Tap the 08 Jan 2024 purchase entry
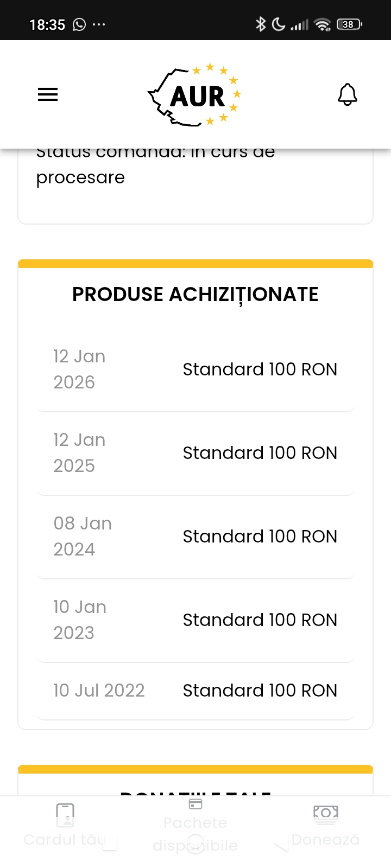391x868 pixels. [195, 537]
